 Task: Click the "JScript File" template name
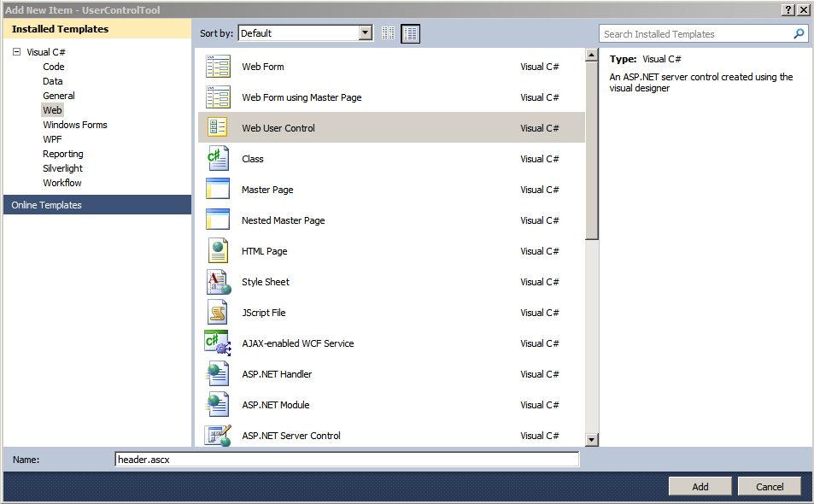tap(263, 313)
